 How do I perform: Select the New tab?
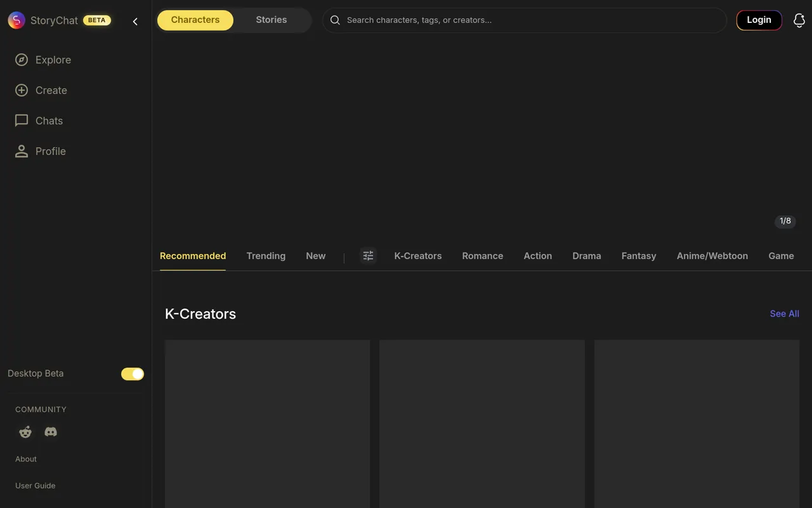click(x=316, y=256)
